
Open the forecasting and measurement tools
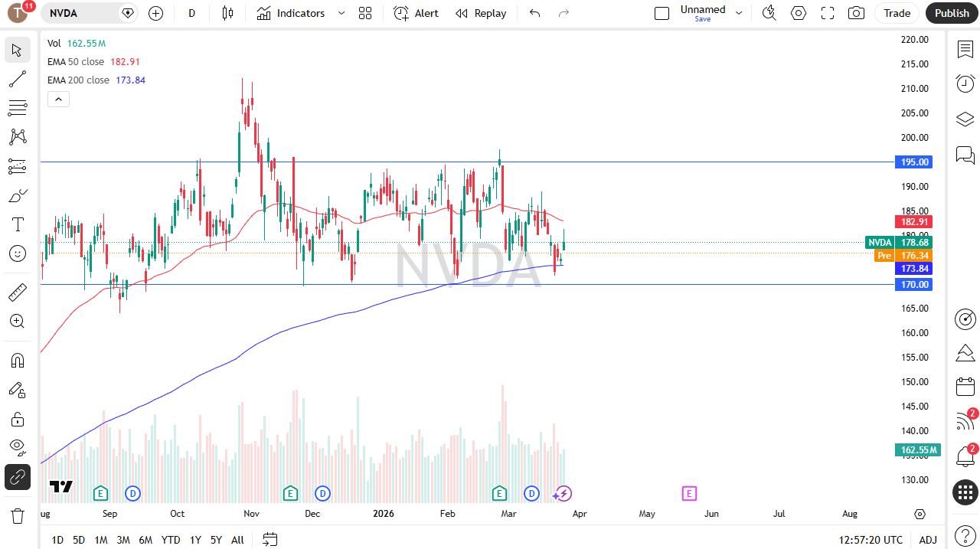17,166
